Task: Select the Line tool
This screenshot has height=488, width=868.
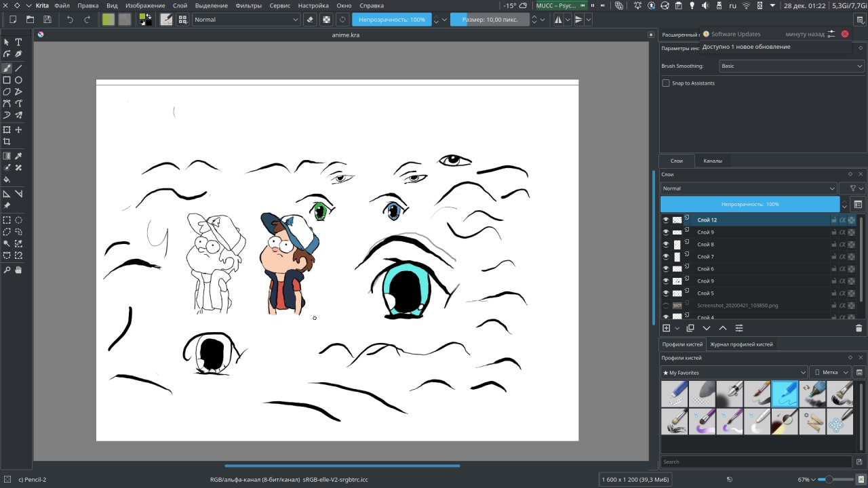Action: [19, 68]
